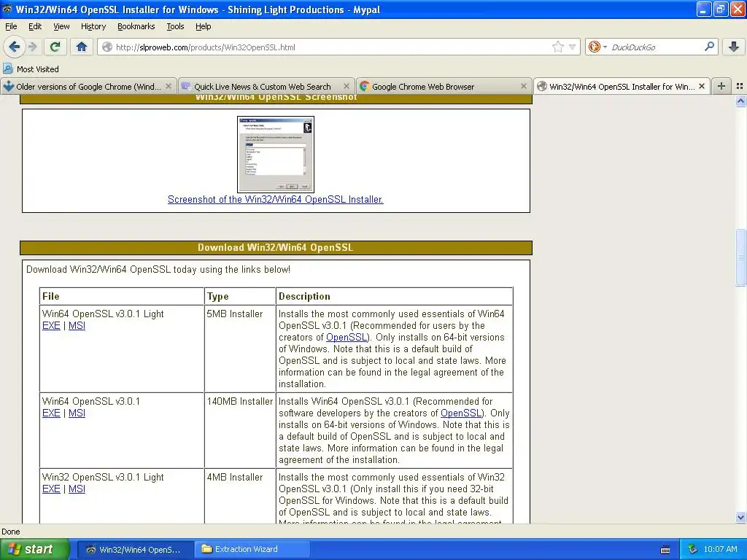Close the Older versions of Google Chrome tab
This screenshot has width=747, height=560.
(x=169, y=86)
